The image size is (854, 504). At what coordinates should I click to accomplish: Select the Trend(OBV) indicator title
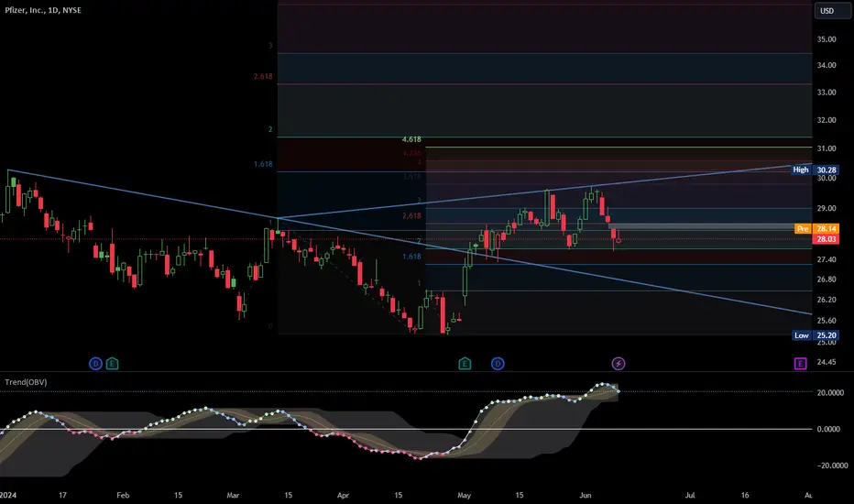(x=26, y=382)
